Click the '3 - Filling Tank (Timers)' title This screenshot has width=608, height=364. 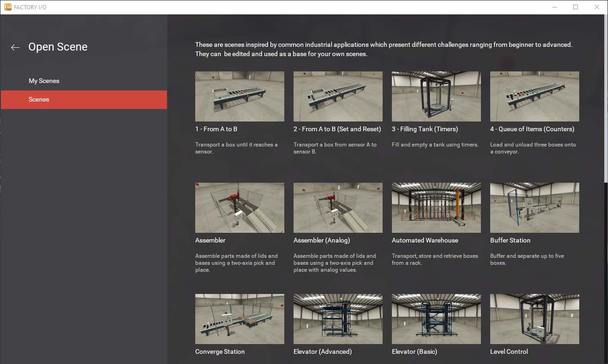(x=425, y=129)
